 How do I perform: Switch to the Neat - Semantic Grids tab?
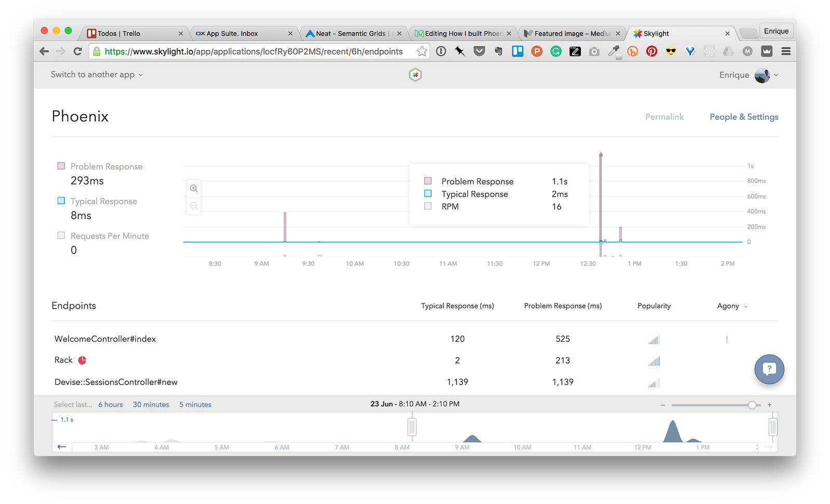pyautogui.click(x=353, y=33)
